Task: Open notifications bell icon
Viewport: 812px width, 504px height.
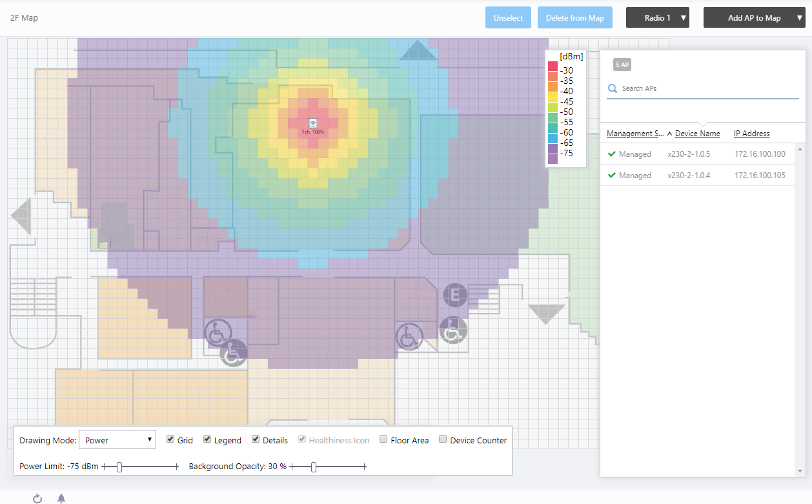Action: pyautogui.click(x=61, y=498)
